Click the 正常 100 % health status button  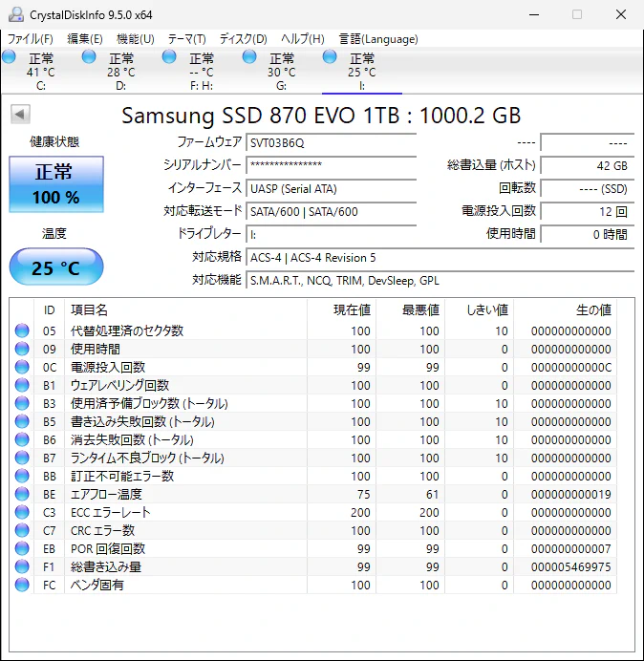56,184
